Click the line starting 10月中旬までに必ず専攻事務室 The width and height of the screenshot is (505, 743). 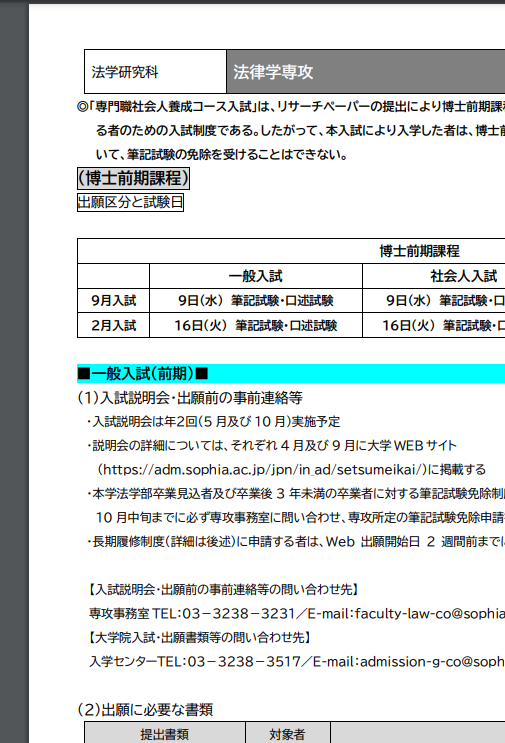(300, 517)
